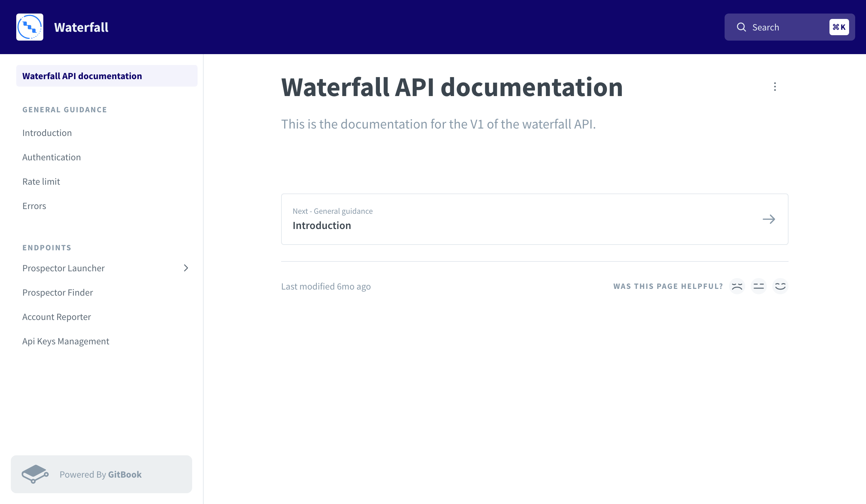This screenshot has height=504, width=866.
Task: Open the Introduction sidebar page
Action: (47, 133)
